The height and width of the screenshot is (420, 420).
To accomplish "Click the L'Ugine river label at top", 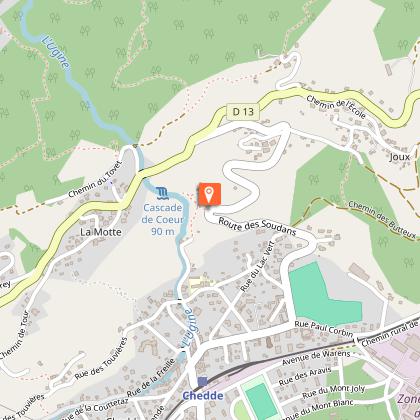I will (x=56, y=52).
